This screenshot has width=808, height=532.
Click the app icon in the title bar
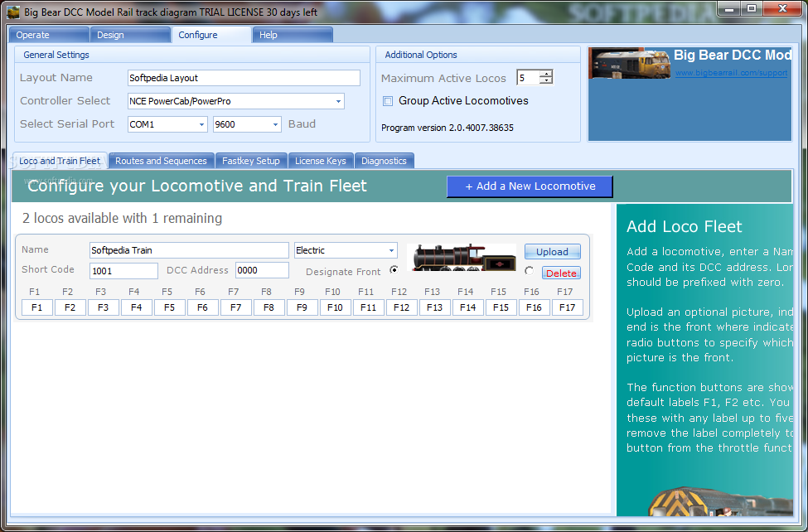click(x=13, y=12)
